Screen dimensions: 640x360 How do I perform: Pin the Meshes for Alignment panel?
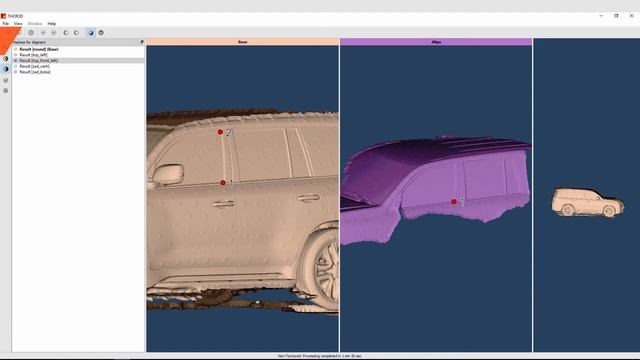(142, 42)
